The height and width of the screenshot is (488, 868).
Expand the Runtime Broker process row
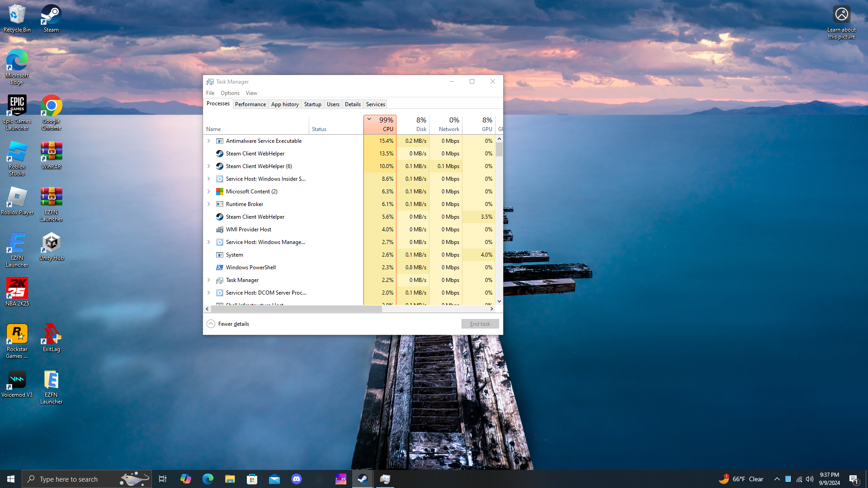coord(209,204)
